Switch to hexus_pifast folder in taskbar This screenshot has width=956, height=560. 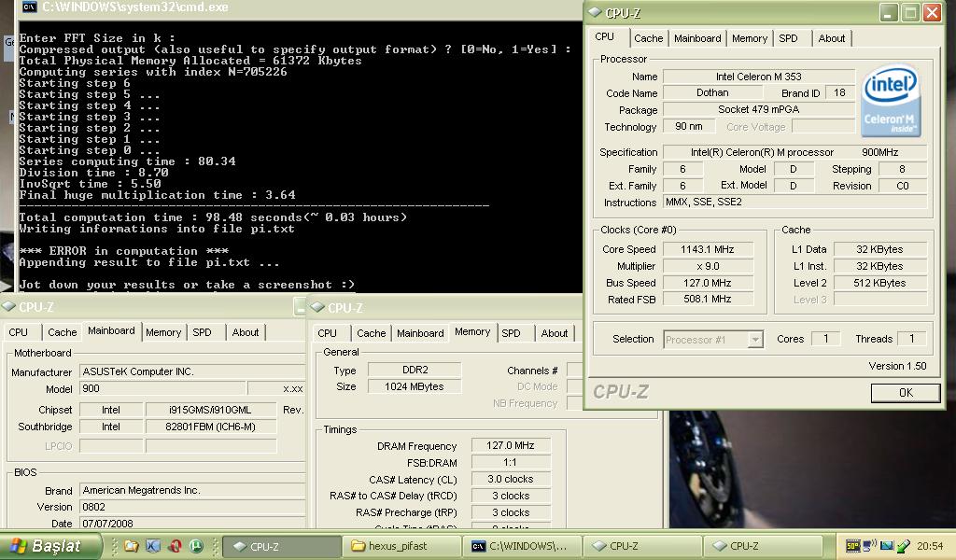point(402,546)
